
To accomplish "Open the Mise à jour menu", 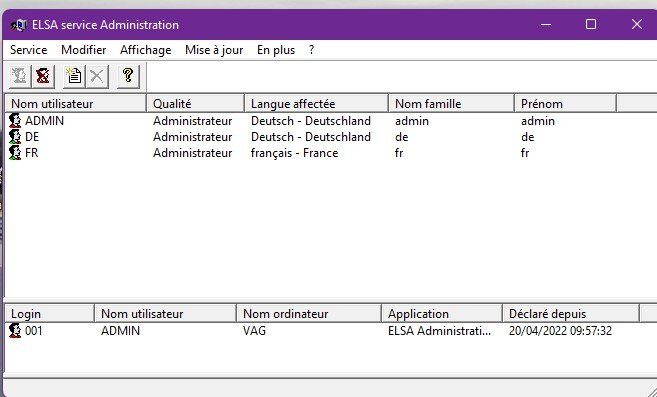I will point(214,50).
